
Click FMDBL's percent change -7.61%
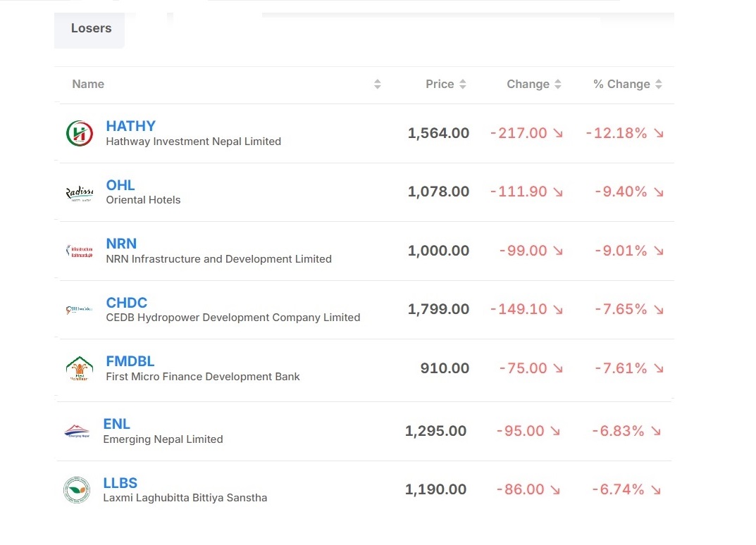(x=621, y=368)
